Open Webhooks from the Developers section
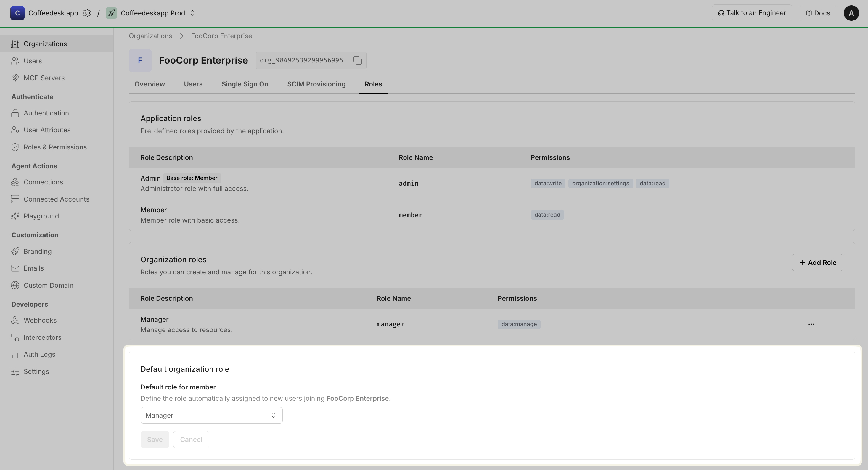868x470 pixels. pos(40,321)
